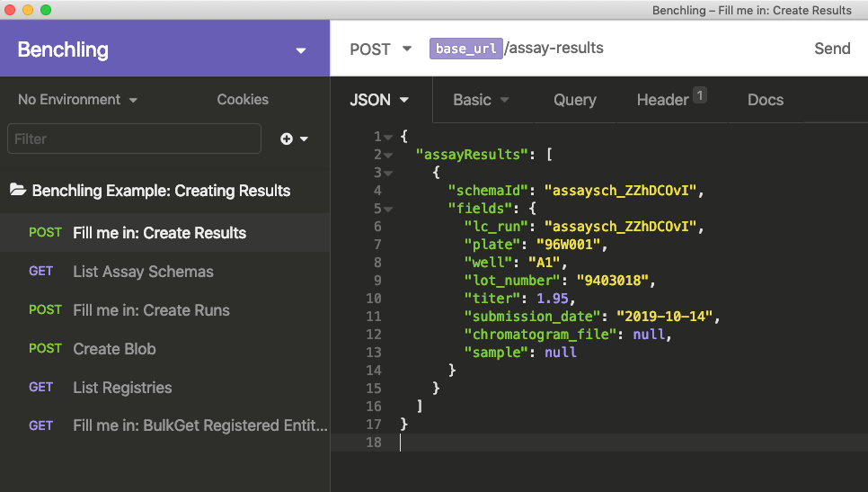This screenshot has height=492, width=868.
Task: Open the JSON body type dropdown
Action: 379,100
